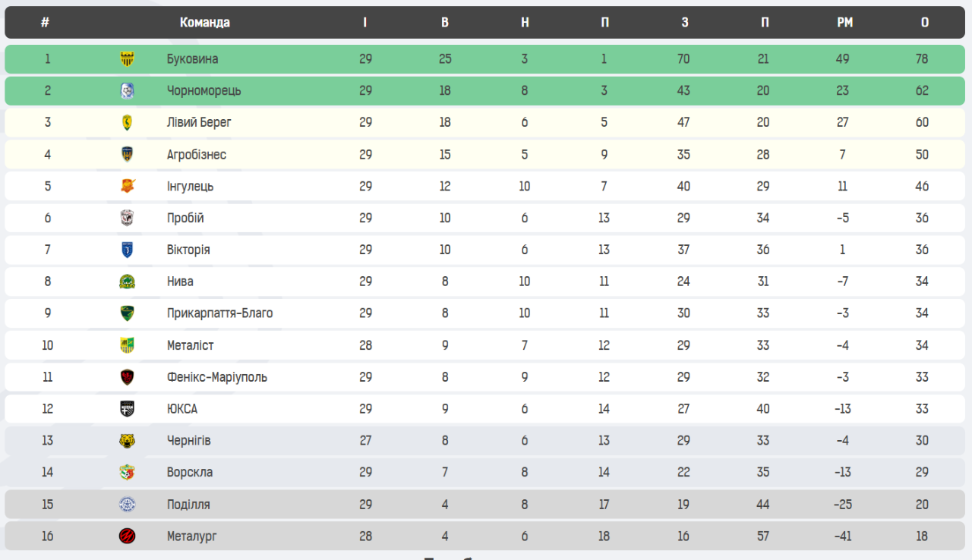Click the Чернігів tiger logo
The image size is (972, 560).
click(x=127, y=441)
